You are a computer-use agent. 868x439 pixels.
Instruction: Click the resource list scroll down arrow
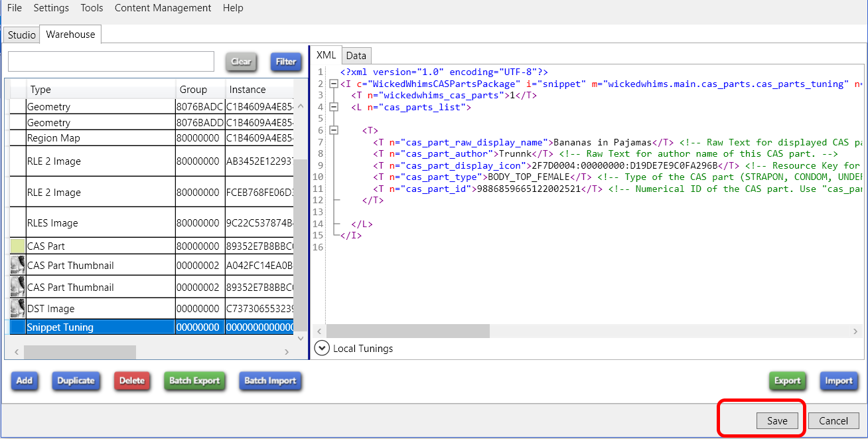coord(301,338)
